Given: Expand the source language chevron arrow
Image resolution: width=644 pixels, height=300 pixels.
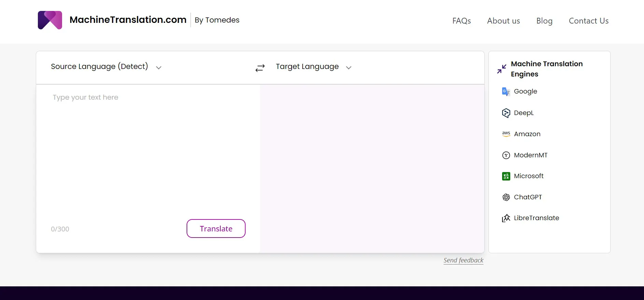Looking at the screenshot, I should point(159,68).
